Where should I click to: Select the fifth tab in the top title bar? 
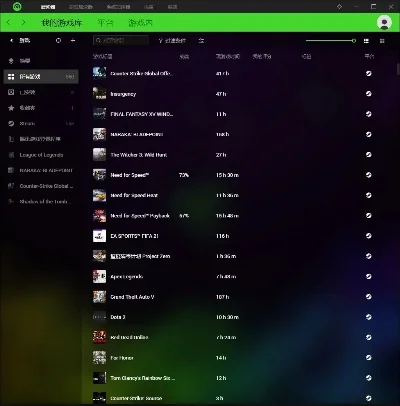[172, 7]
